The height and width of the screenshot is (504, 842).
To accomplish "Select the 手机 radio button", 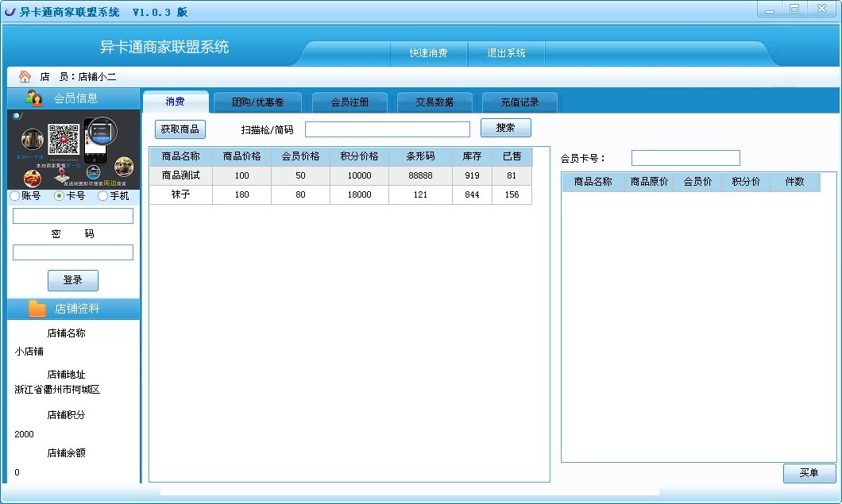I will [x=102, y=196].
